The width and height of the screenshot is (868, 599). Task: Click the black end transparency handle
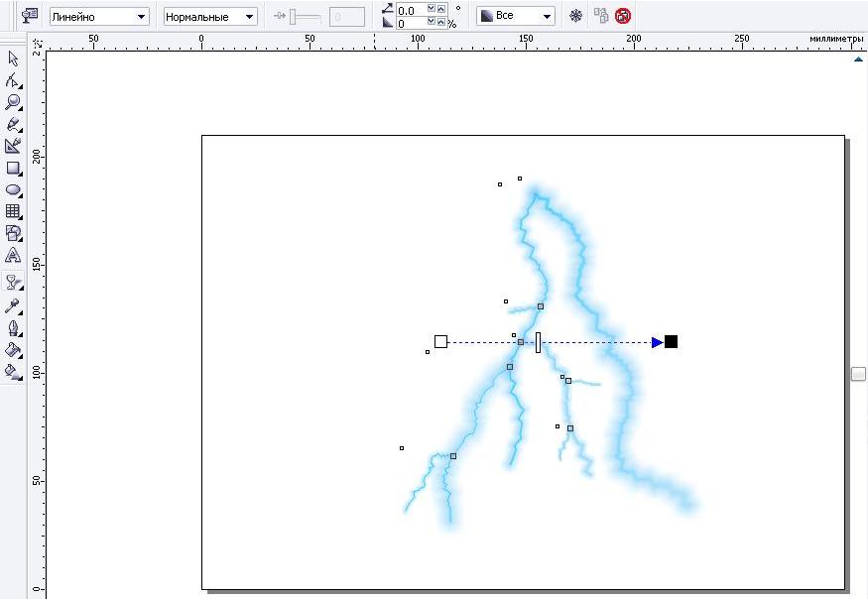(x=671, y=341)
